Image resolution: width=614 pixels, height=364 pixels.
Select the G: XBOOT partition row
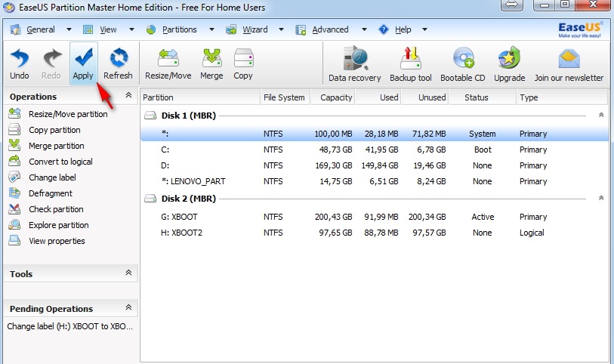[x=375, y=217]
